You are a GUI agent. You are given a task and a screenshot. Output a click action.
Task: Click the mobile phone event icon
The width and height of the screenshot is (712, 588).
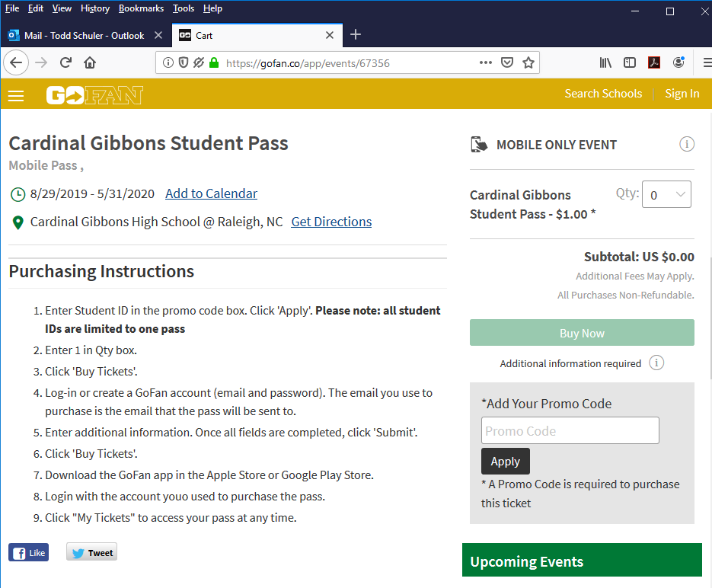click(x=479, y=145)
